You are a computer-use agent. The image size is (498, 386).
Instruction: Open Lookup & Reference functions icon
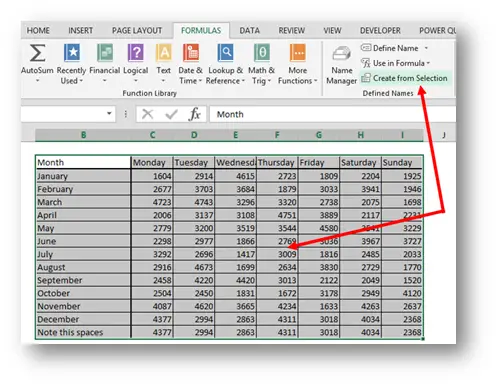tap(226, 53)
